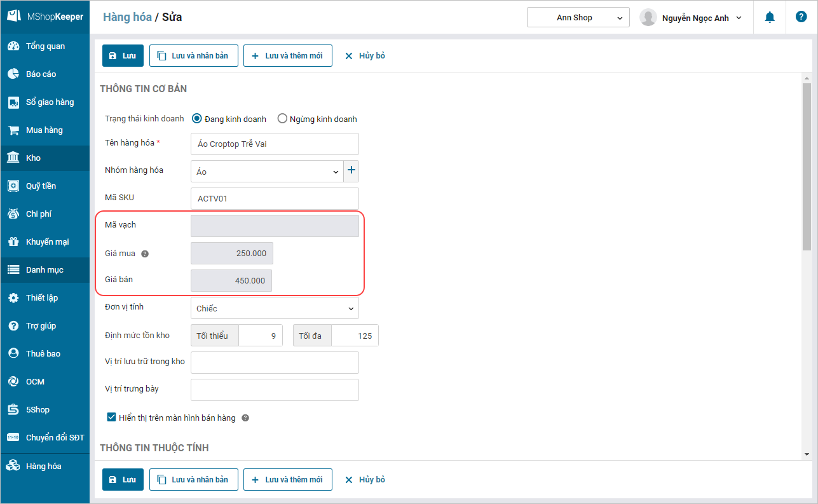The width and height of the screenshot is (818, 504).
Task: Click the Tổng quan dashboard icon in the sidebar
Action: [x=13, y=46]
